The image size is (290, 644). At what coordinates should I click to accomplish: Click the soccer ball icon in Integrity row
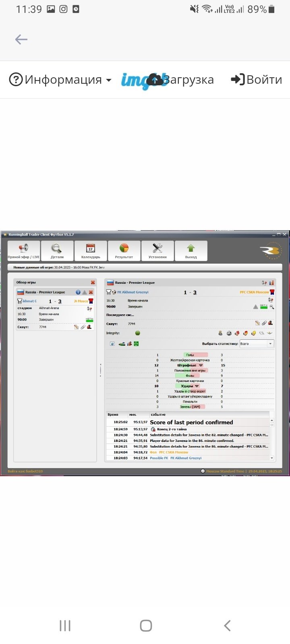[x=229, y=333]
